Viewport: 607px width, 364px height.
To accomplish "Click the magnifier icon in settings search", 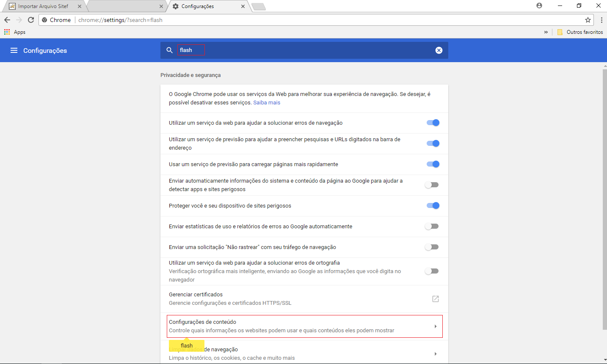I will tap(169, 50).
